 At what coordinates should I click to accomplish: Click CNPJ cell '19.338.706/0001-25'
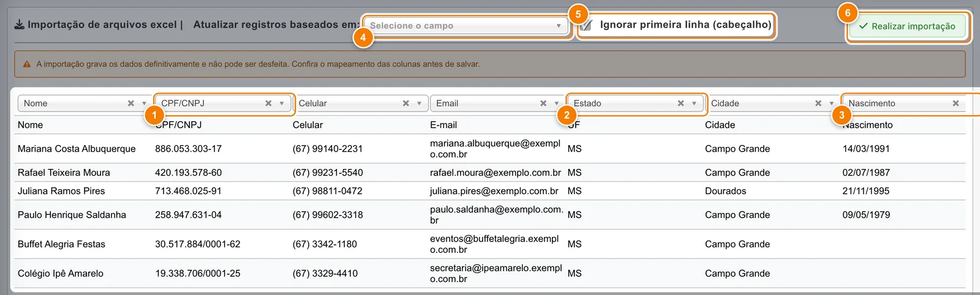click(x=198, y=274)
